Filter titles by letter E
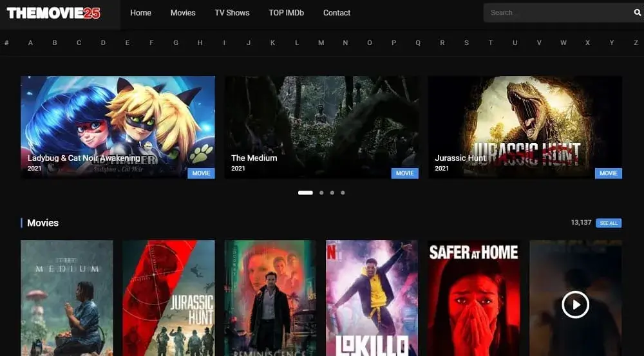The height and width of the screenshot is (356, 644). [x=128, y=42]
